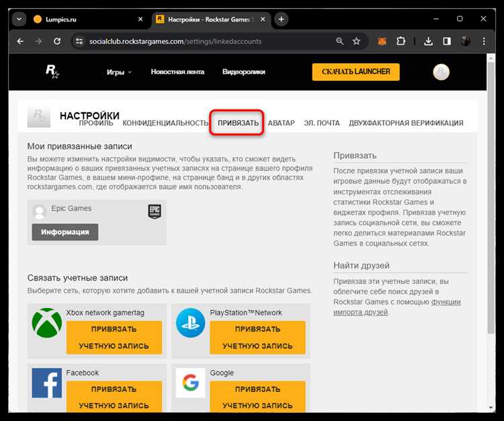Click the Найти друзей heading
Image resolution: width=504 pixels, height=421 pixels.
point(362,266)
